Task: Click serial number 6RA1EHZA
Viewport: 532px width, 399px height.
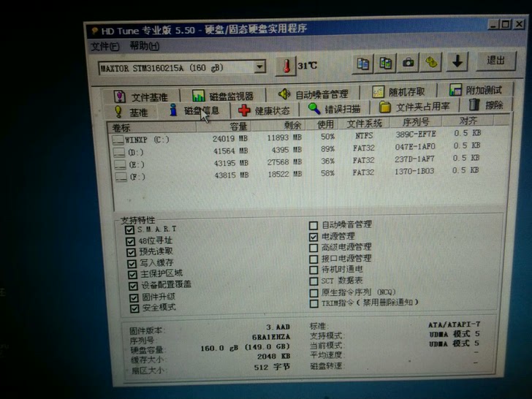Action: 270,337
